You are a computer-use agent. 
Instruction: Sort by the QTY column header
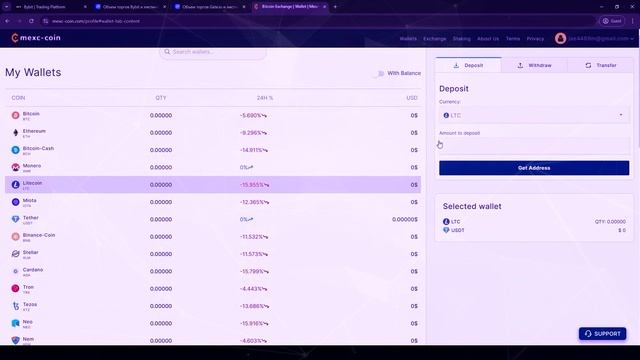tap(161, 98)
